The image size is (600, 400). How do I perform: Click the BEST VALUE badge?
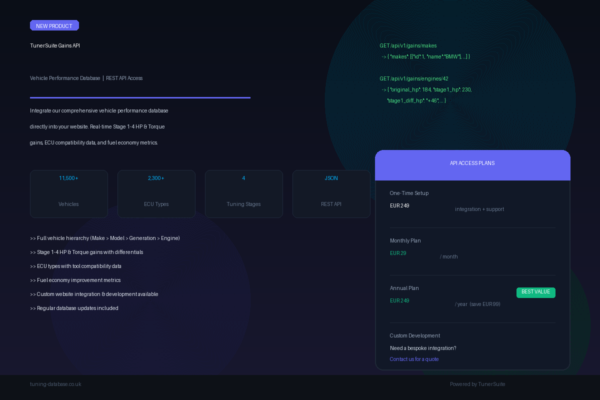coord(536,292)
